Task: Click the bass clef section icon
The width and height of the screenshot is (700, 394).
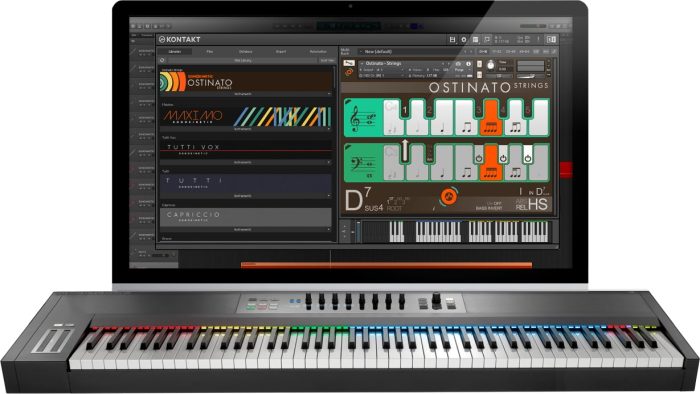Action: (363, 163)
